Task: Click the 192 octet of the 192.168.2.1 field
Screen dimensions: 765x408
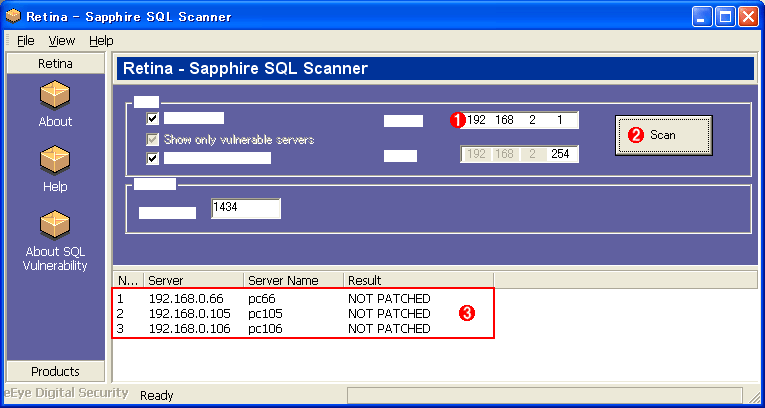Action: [476, 120]
